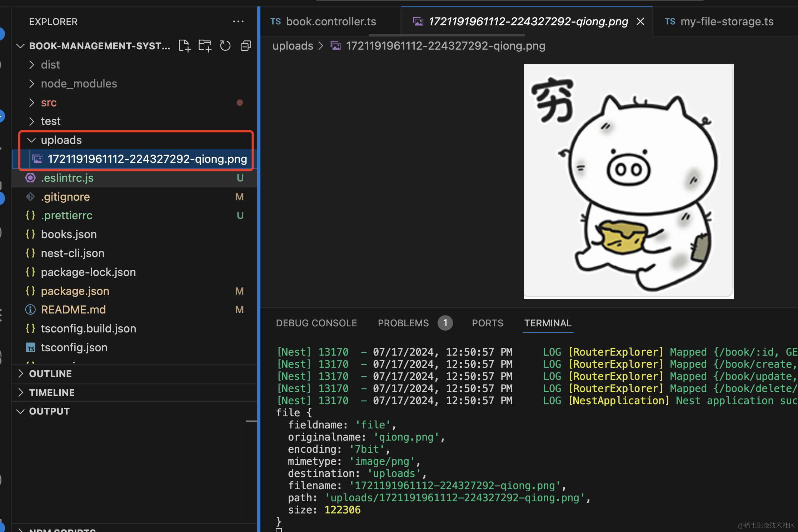Collapse the OUTPUT section
Screen dimensions: 798x532
49,411
